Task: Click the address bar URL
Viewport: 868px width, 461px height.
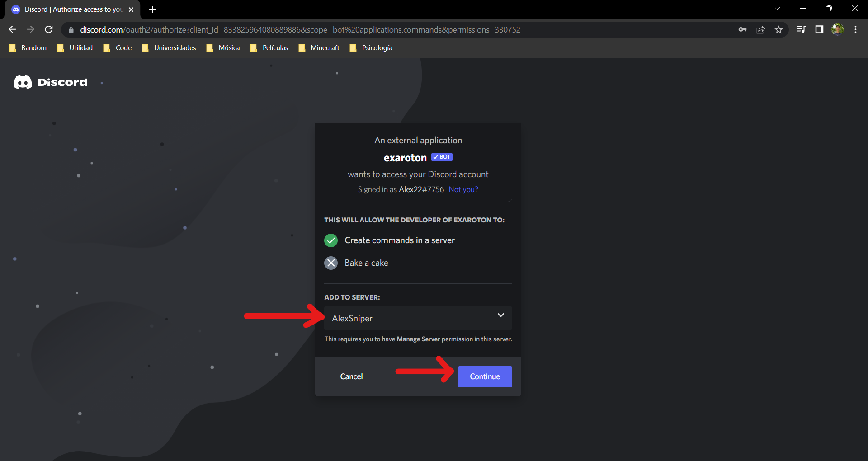Action: click(300, 30)
